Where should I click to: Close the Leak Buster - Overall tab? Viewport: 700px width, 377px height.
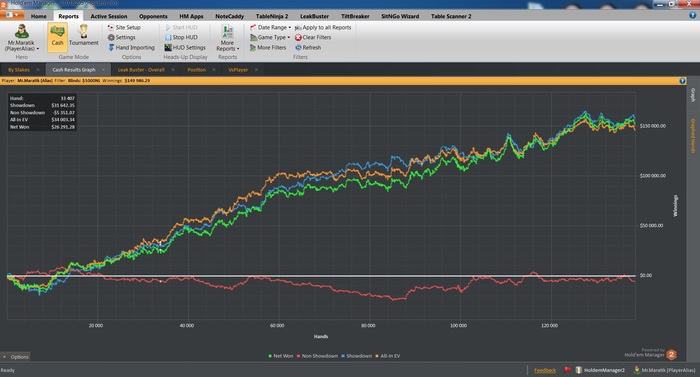[173, 70]
